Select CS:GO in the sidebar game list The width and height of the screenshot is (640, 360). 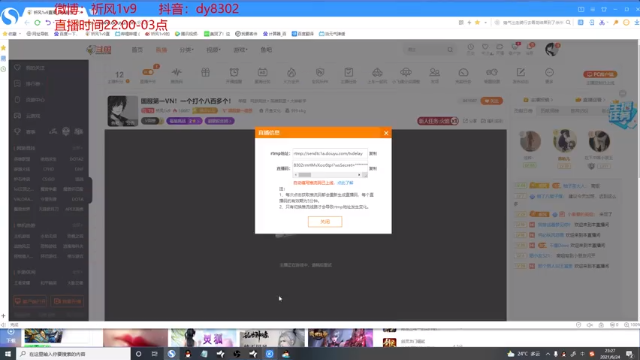pyautogui.click(x=48, y=179)
